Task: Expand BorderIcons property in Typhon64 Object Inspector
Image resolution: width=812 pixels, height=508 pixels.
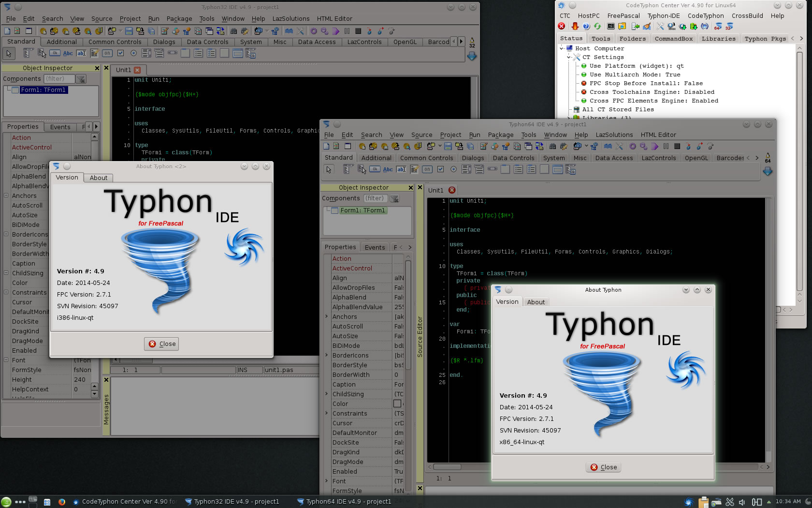Action: (x=327, y=355)
